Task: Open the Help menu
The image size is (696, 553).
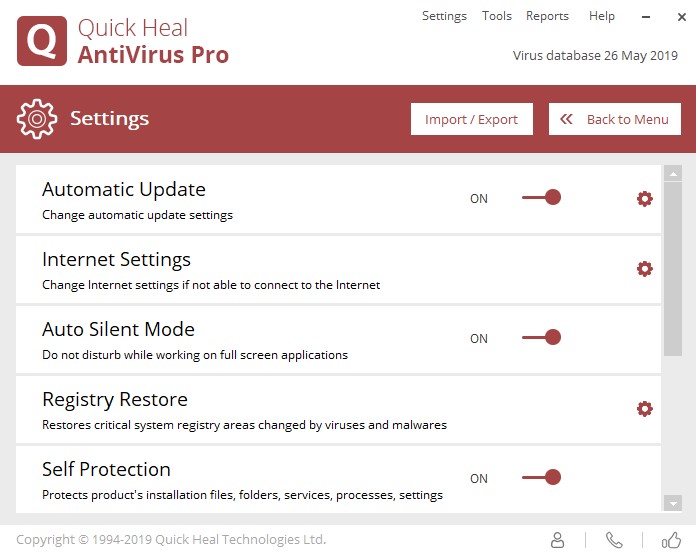Action: [602, 16]
